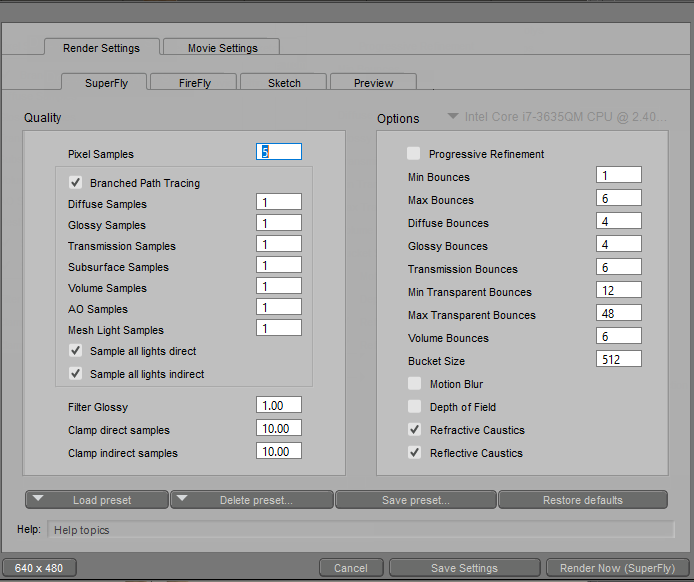Select the FireFly render tab
The image size is (694, 582).
pyautogui.click(x=195, y=83)
